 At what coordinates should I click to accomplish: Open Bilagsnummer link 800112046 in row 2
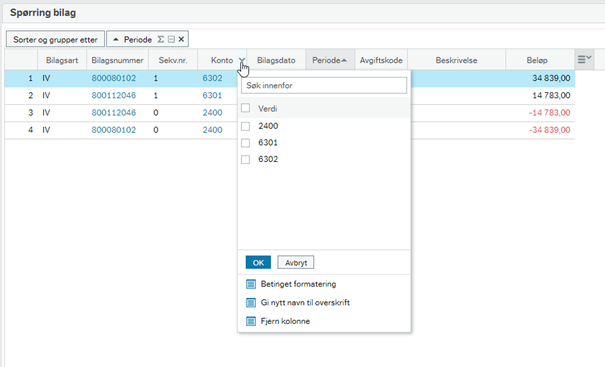(x=113, y=95)
